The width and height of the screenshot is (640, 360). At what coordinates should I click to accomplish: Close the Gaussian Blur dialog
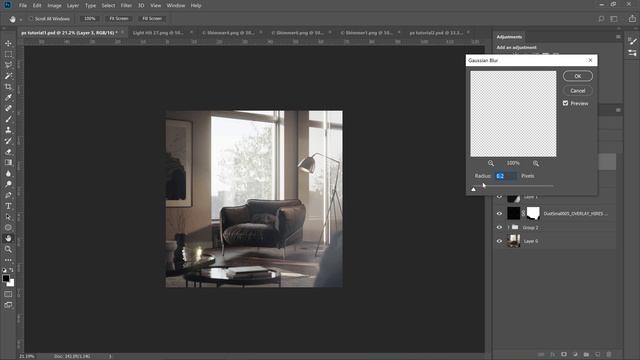[590, 60]
